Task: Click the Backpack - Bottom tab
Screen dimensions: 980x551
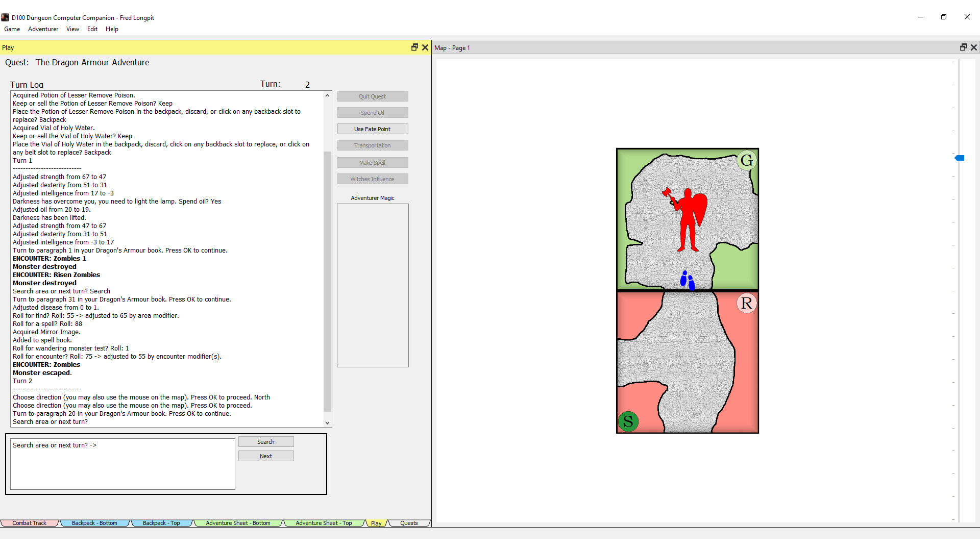Action: point(95,523)
